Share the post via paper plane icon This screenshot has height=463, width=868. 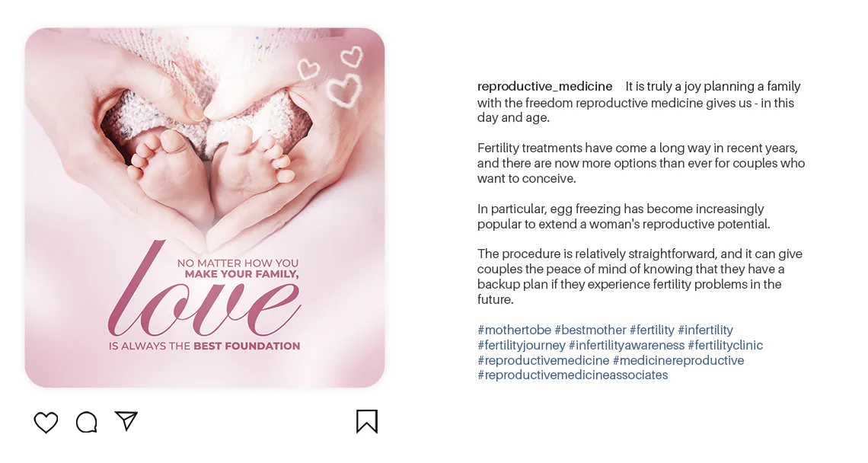pos(126,421)
